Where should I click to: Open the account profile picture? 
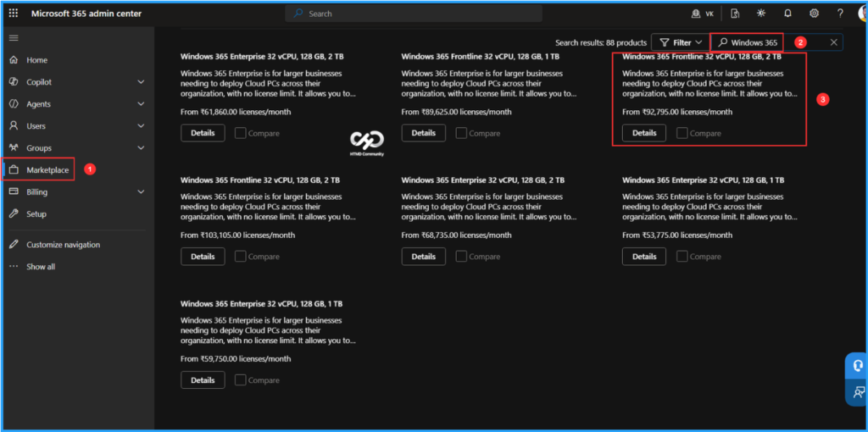pos(863,14)
